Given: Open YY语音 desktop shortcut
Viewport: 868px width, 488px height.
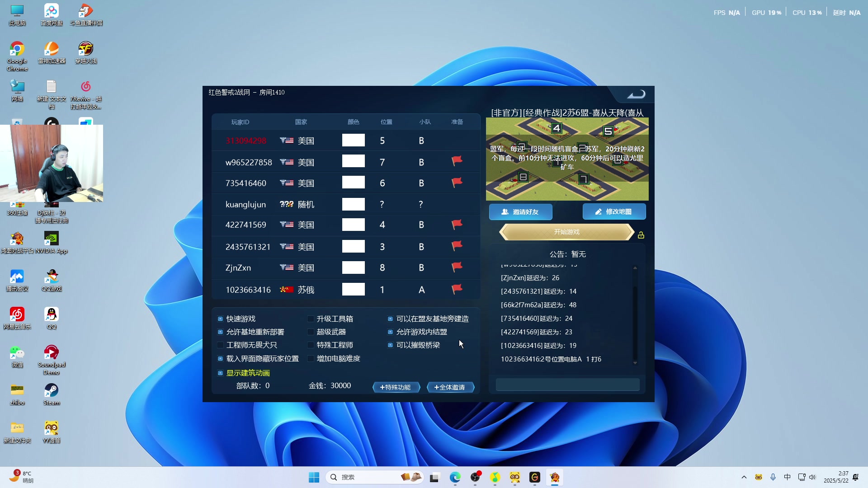Looking at the screenshot, I should tap(52, 432).
